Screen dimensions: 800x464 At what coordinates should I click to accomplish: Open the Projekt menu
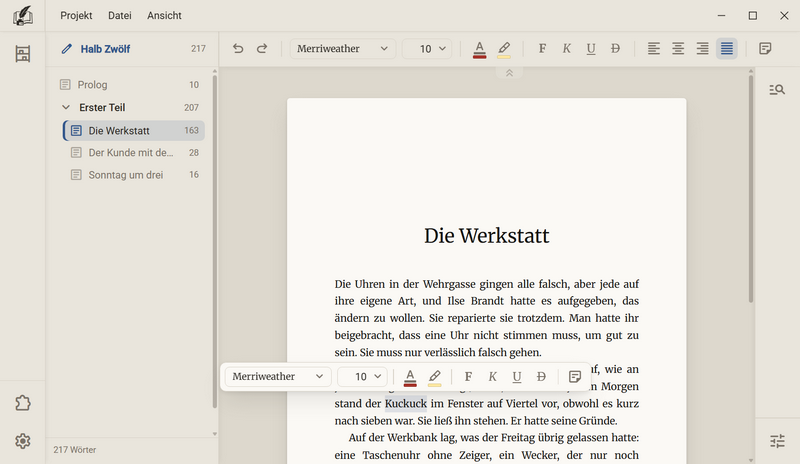pyautogui.click(x=76, y=15)
